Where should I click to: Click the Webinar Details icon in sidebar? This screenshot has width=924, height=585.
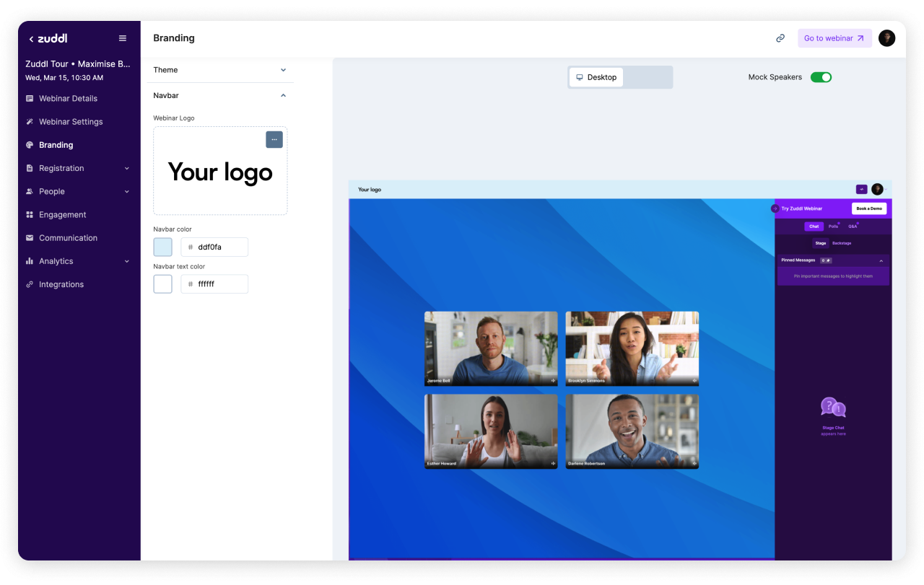[30, 98]
